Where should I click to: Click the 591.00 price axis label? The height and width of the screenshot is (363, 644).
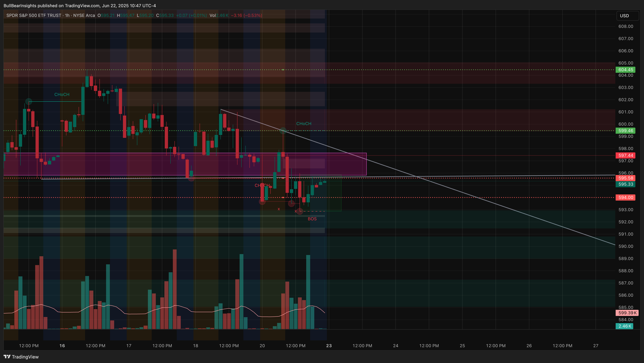[626, 234]
